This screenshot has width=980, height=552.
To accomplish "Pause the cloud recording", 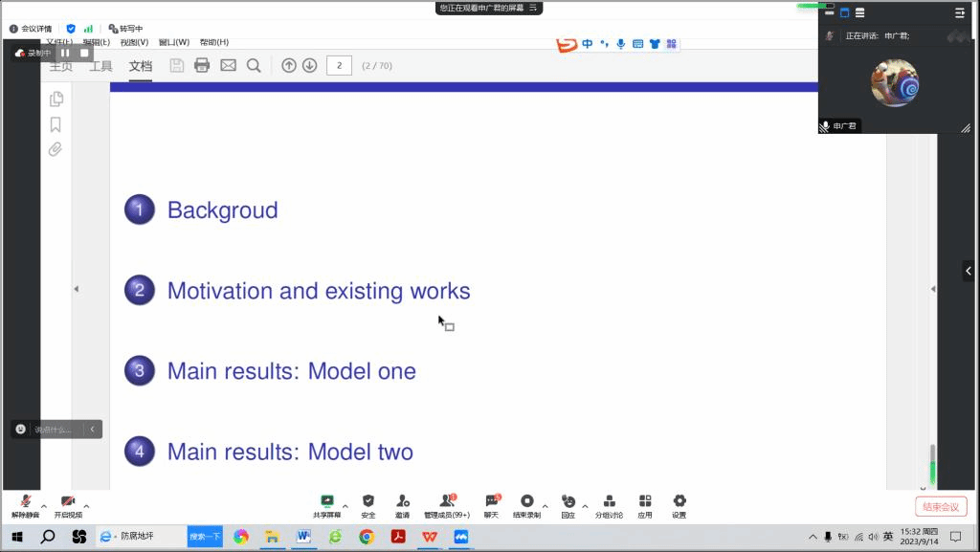I will pyautogui.click(x=66, y=53).
